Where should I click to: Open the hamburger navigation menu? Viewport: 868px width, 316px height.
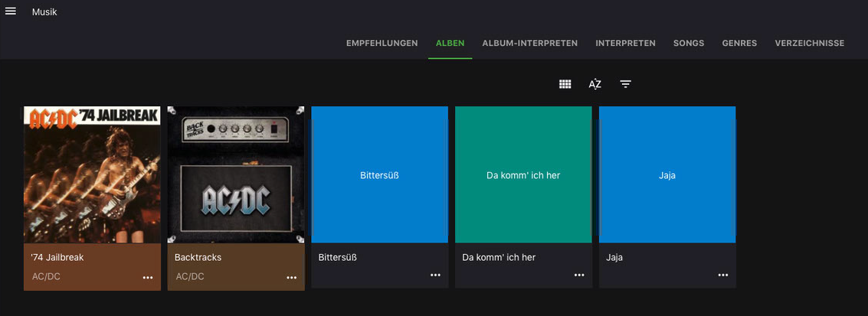(11, 11)
